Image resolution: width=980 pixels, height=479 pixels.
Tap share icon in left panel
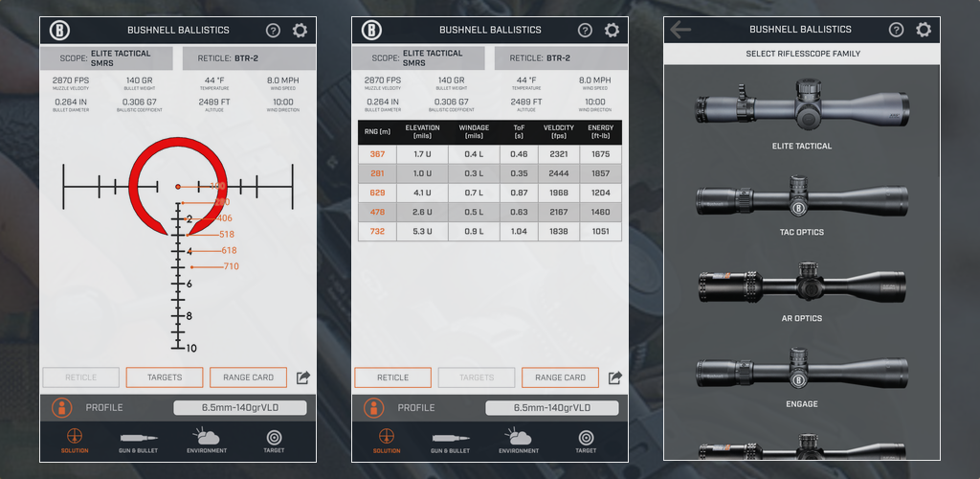303,377
